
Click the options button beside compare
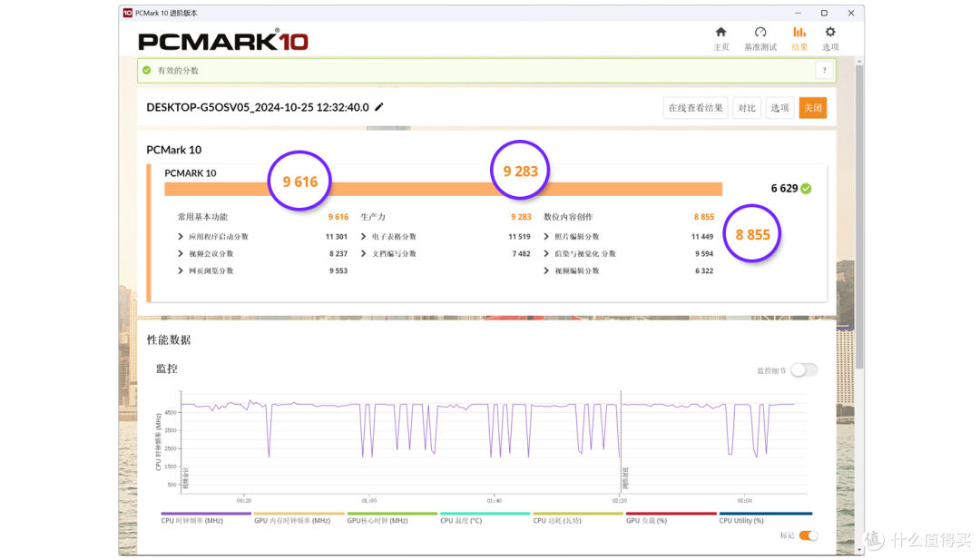[x=779, y=107]
